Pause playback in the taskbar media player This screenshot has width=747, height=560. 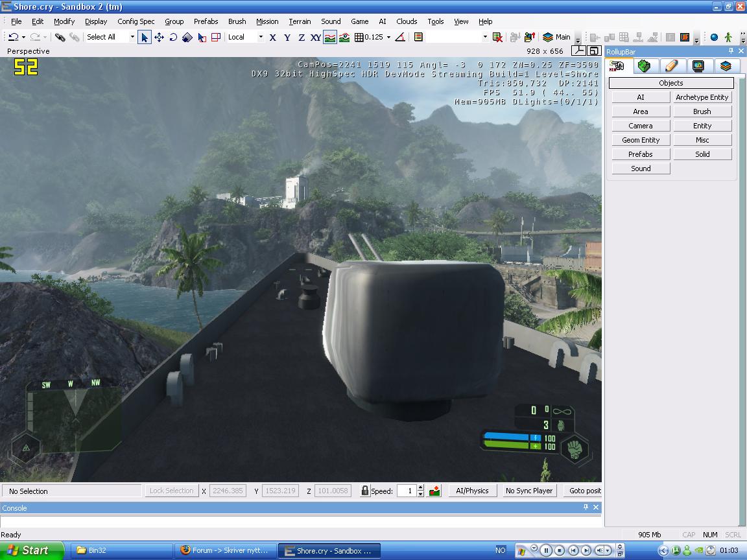[546, 550]
